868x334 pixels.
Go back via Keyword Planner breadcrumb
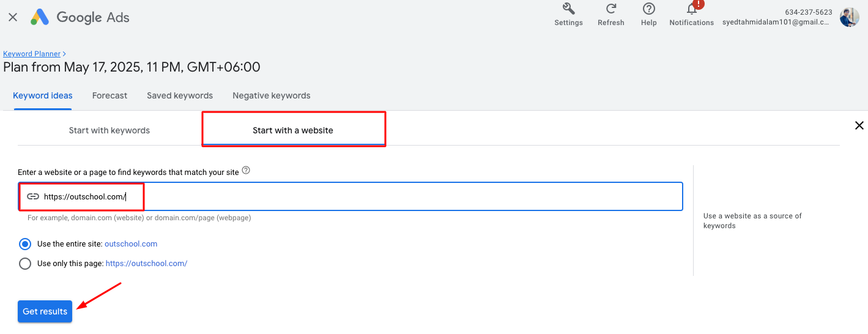coord(32,54)
